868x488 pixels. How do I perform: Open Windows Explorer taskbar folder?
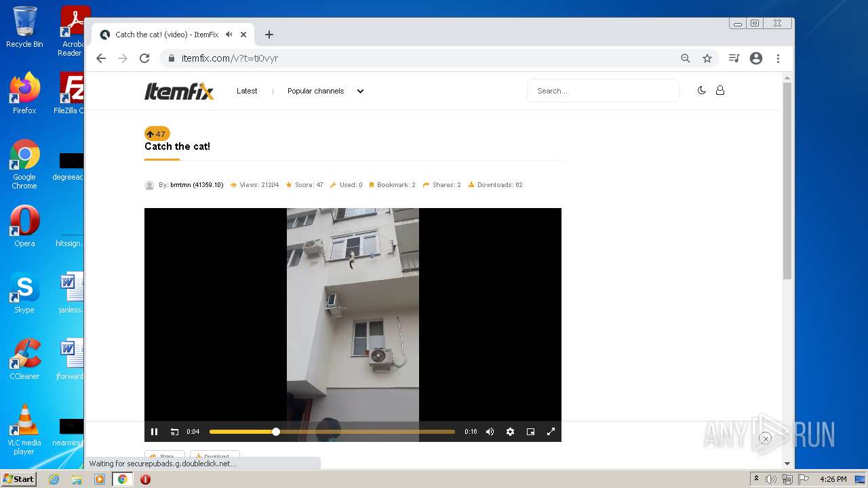click(77, 479)
